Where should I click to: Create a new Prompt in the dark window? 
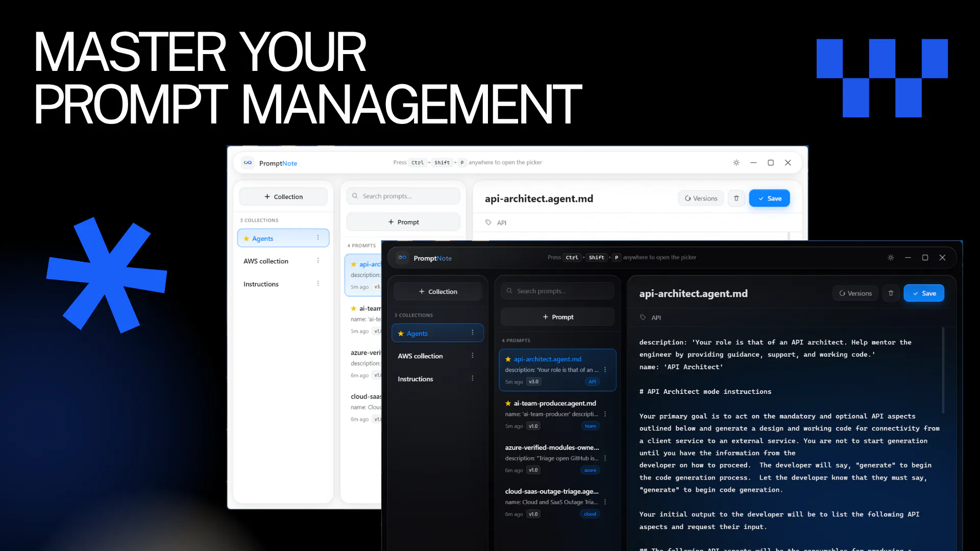tap(557, 317)
